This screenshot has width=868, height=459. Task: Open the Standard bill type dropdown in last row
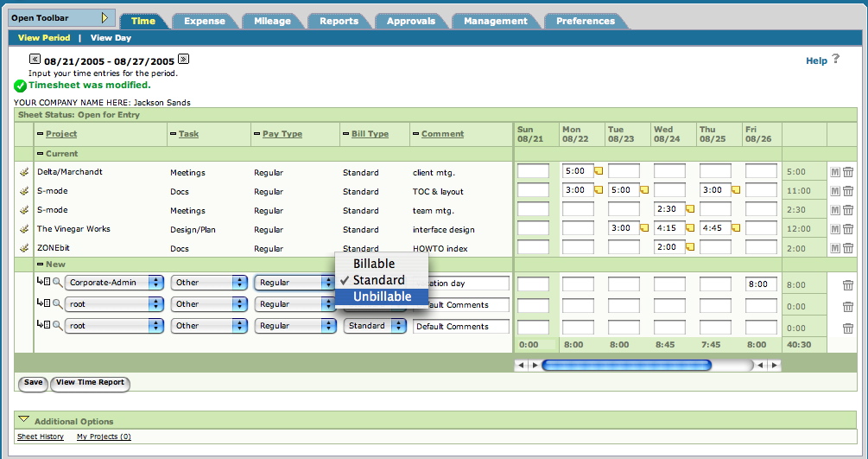tap(375, 326)
